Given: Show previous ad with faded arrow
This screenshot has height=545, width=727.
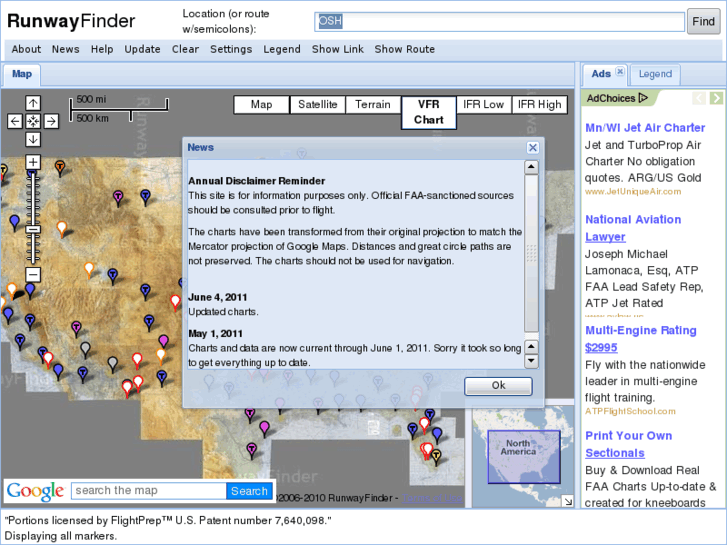Looking at the screenshot, I should 699,98.
